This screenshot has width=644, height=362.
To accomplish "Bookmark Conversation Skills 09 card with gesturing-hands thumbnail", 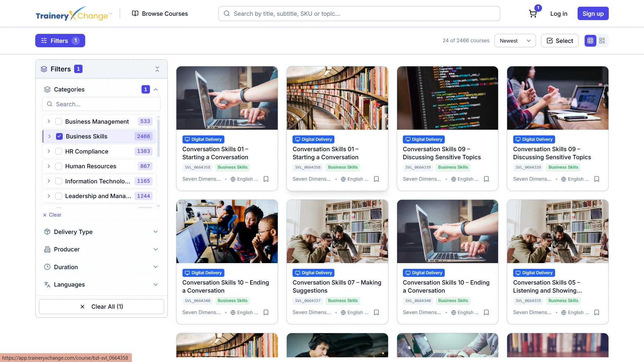I will [597, 179].
